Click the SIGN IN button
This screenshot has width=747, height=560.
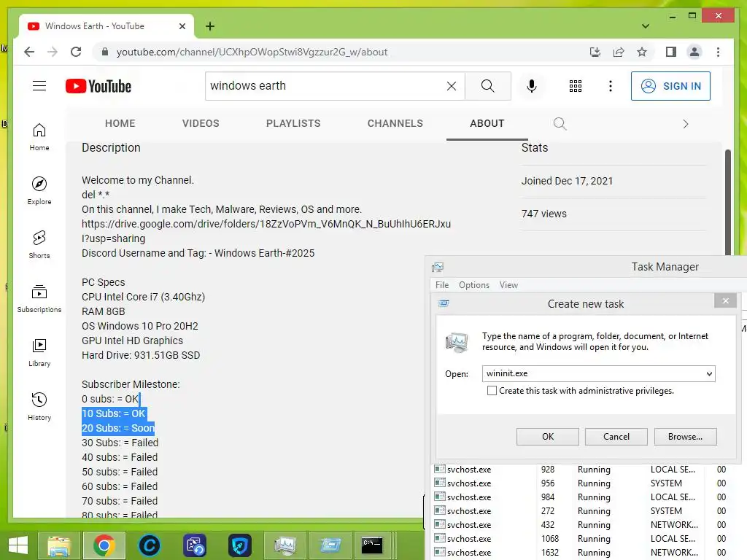(x=670, y=86)
